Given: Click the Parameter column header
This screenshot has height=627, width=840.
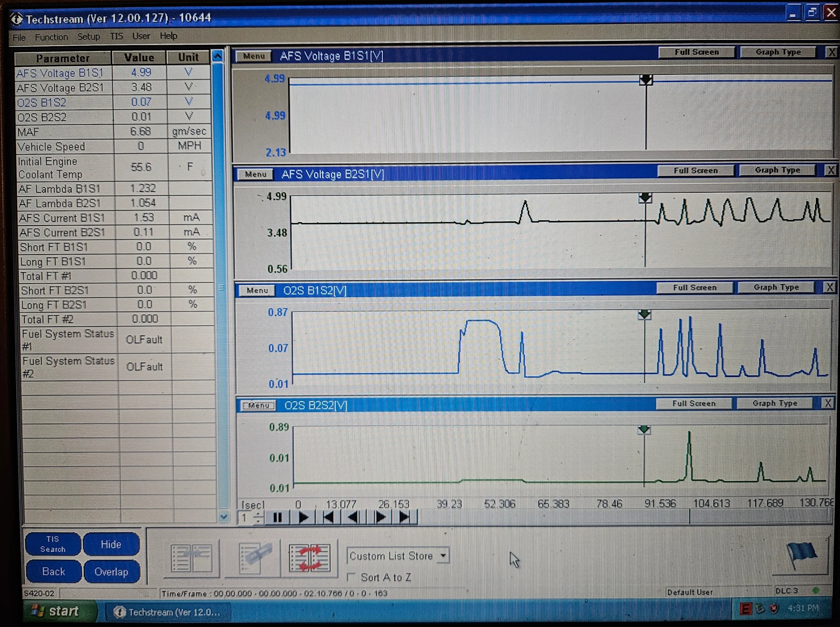Looking at the screenshot, I should (63, 58).
